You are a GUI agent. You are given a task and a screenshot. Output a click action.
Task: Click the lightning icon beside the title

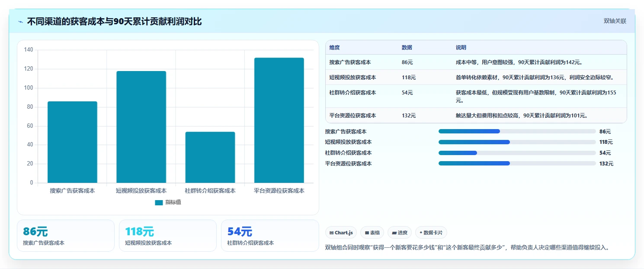(x=20, y=22)
